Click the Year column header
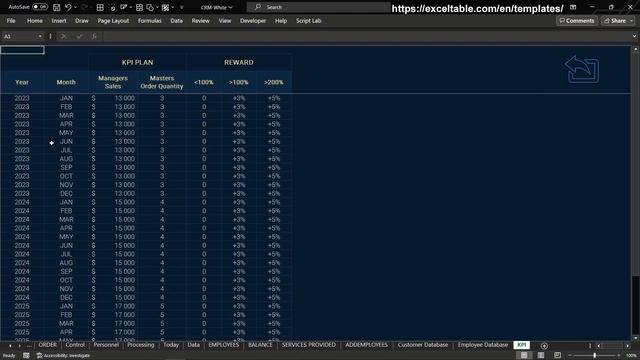Viewport: 640px width, 360px height. 22,82
